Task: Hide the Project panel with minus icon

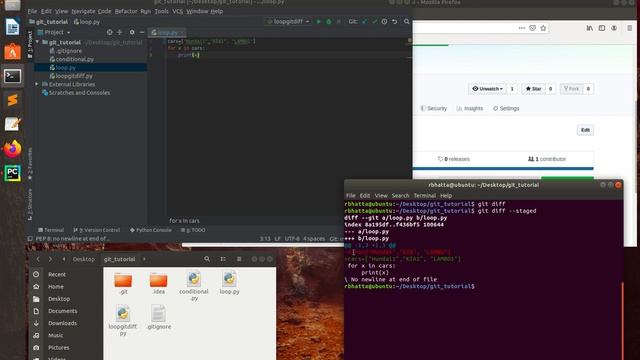Action: click(142, 32)
